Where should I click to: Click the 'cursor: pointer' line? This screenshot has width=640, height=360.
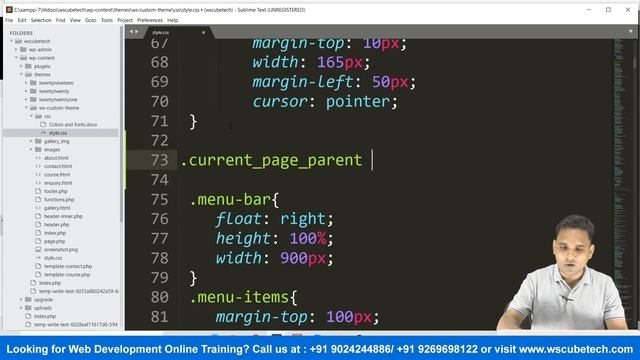pyautogui.click(x=325, y=101)
